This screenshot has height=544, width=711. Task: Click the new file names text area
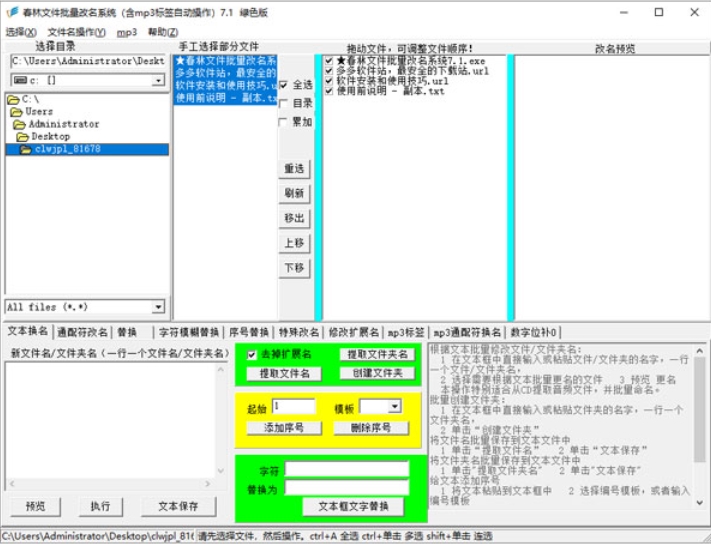pyautogui.click(x=111, y=420)
